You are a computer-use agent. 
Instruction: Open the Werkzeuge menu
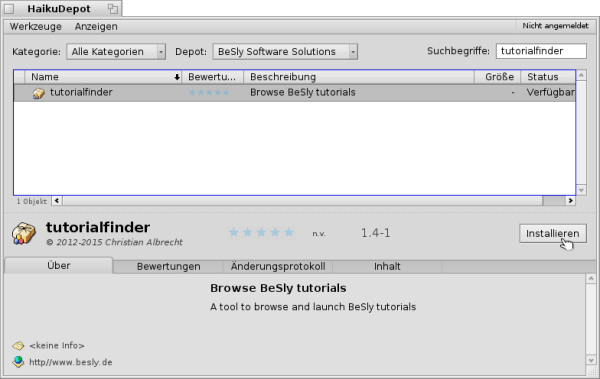[x=36, y=26]
